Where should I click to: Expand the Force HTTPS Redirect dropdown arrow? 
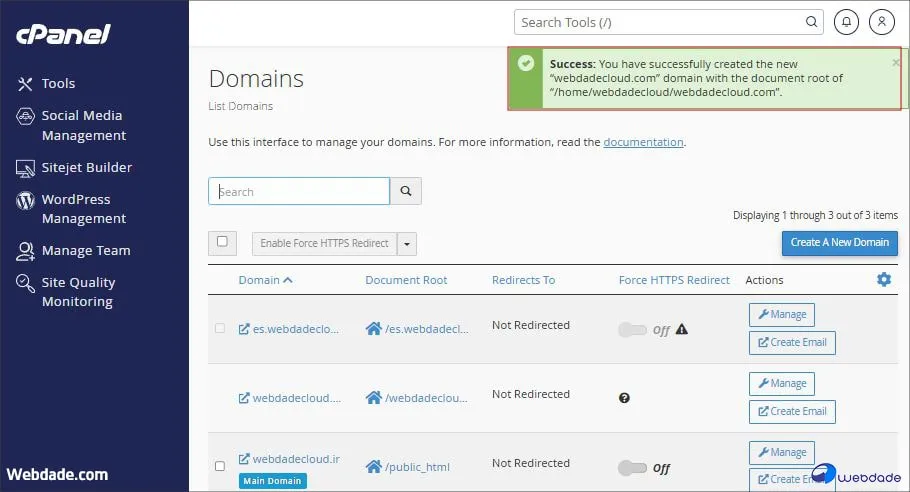[406, 244]
